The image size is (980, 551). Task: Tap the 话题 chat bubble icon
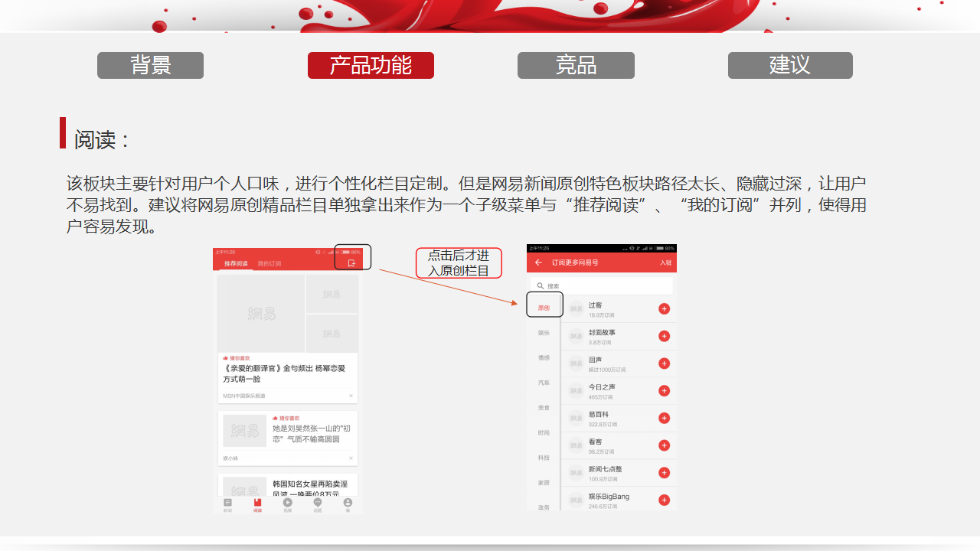[318, 505]
